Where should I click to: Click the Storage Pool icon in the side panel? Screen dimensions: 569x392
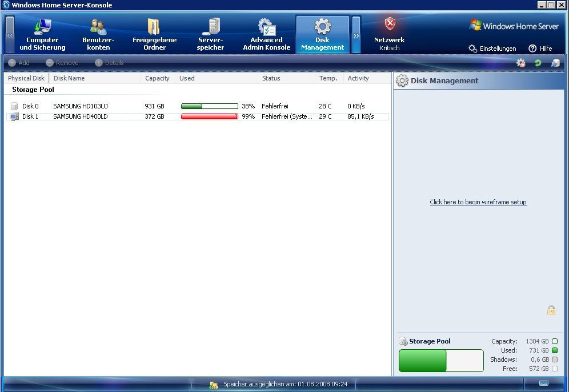403,341
